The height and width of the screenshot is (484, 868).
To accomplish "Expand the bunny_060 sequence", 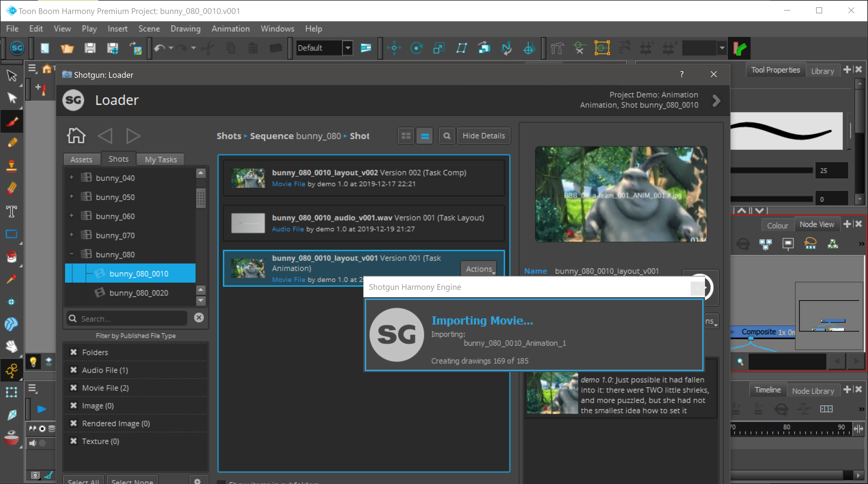I will click(x=71, y=216).
